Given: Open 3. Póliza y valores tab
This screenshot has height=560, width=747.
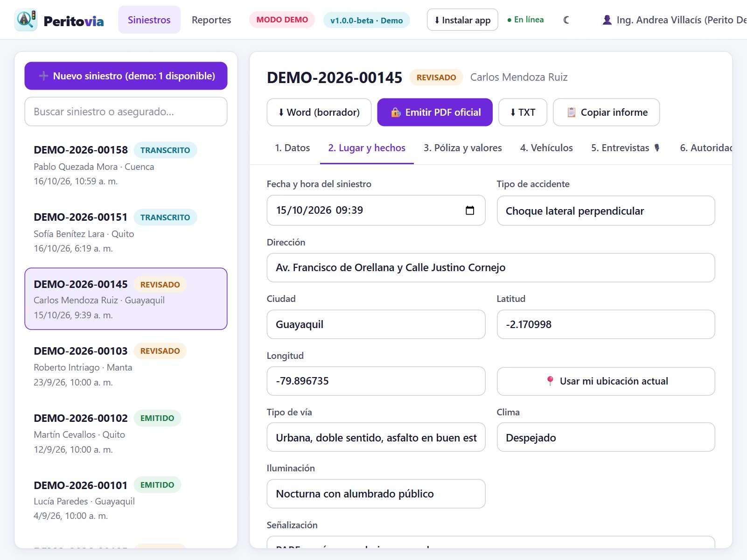Looking at the screenshot, I should click(463, 148).
